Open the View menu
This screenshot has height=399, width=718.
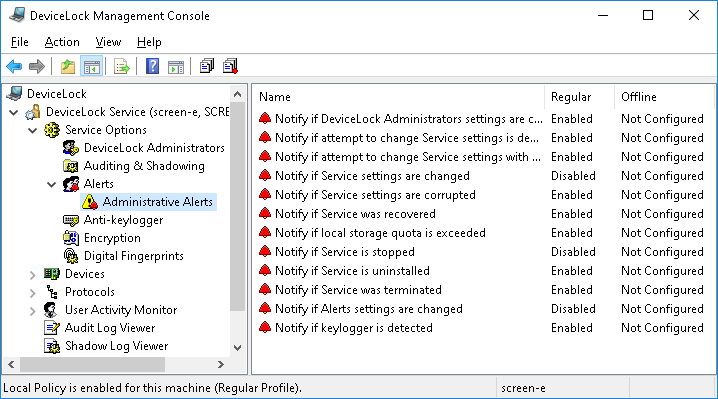108,42
